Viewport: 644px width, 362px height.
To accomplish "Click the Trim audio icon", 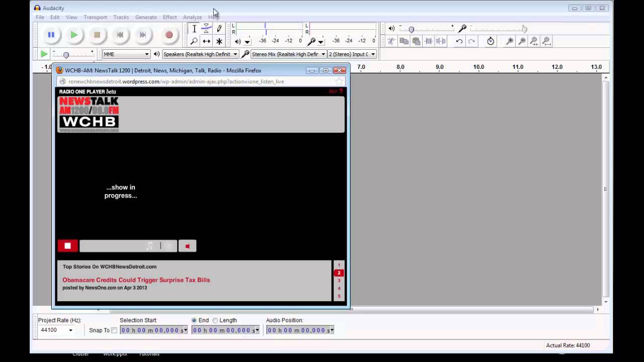I will [429, 41].
